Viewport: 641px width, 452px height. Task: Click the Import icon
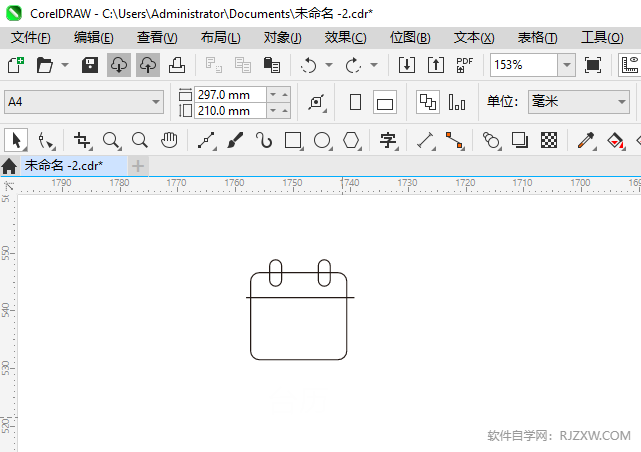pos(407,65)
